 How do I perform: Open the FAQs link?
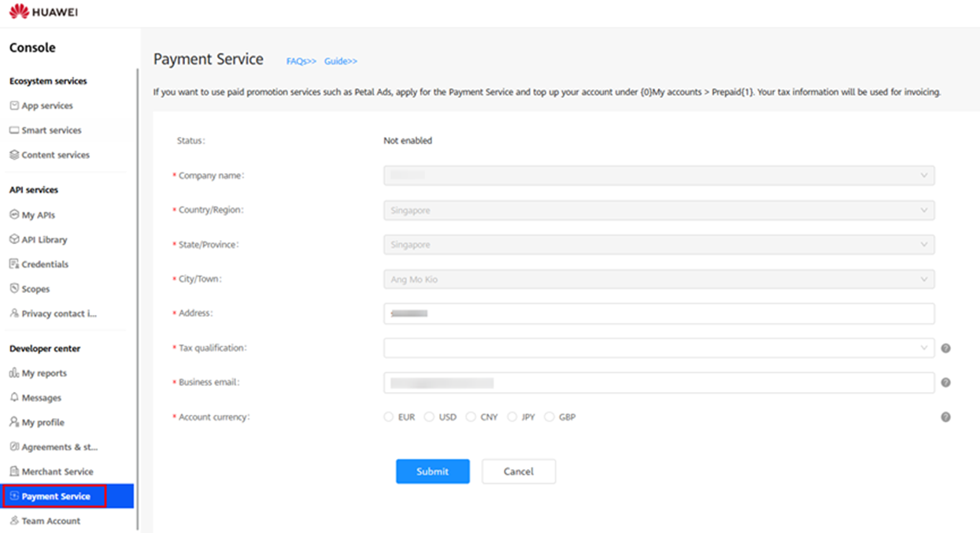click(x=301, y=61)
